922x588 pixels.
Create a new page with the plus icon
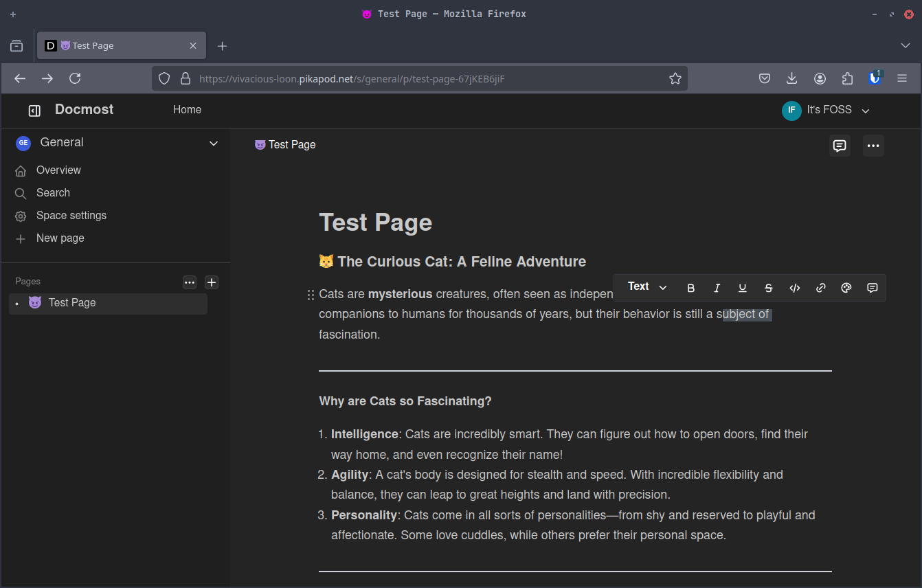211,282
